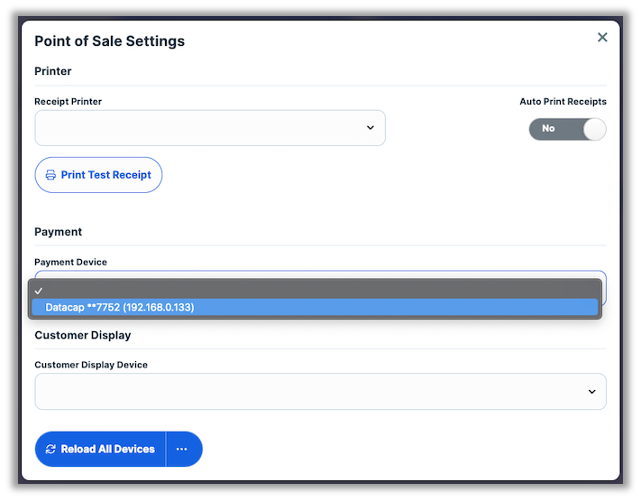Close the Point of Sale Settings dialog
Viewport: 640px width, 500px height.
pos(602,37)
